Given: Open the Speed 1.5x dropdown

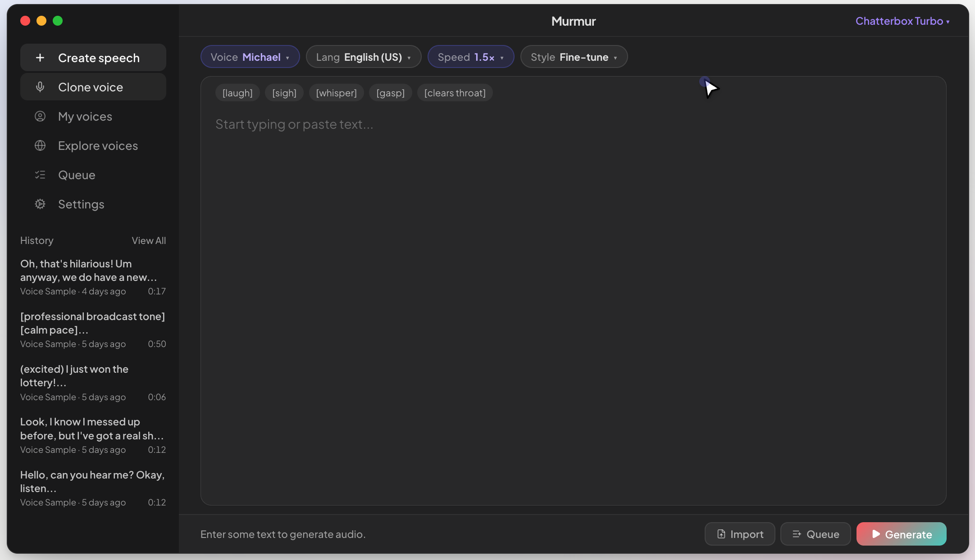Looking at the screenshot, I should point(470,57).
